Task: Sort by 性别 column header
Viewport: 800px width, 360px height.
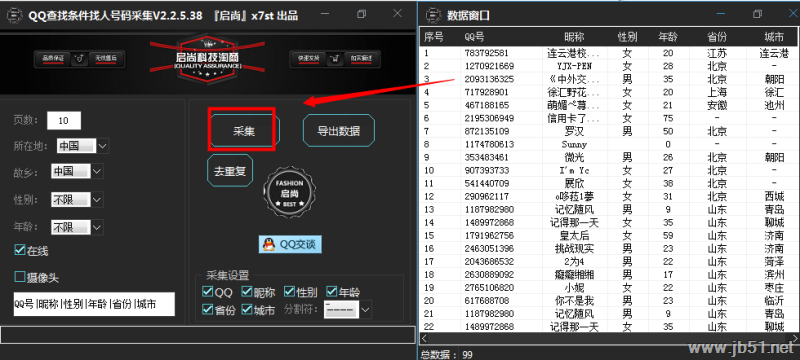Action: click(627, 37)
